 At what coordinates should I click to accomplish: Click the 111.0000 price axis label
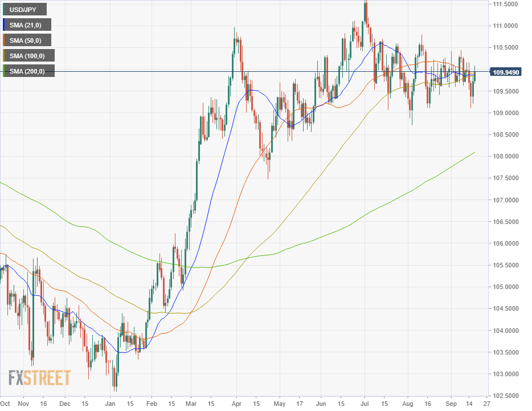pyautogui.click(x=505, y=26)
